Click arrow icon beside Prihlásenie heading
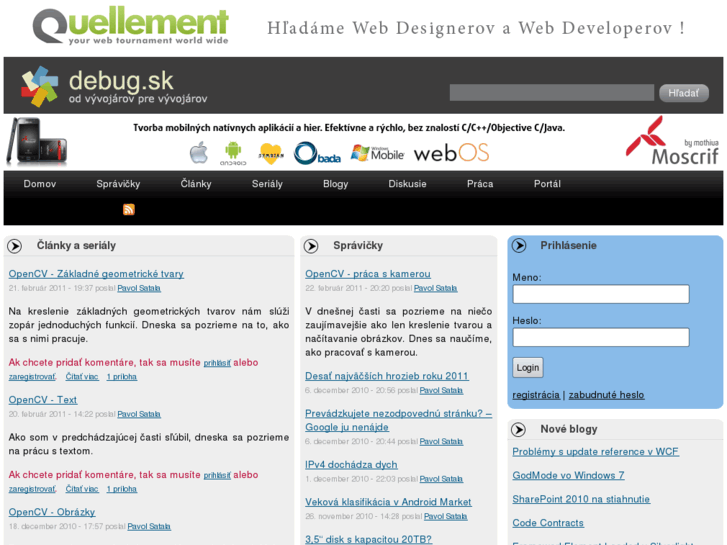 tap(519, 245)
